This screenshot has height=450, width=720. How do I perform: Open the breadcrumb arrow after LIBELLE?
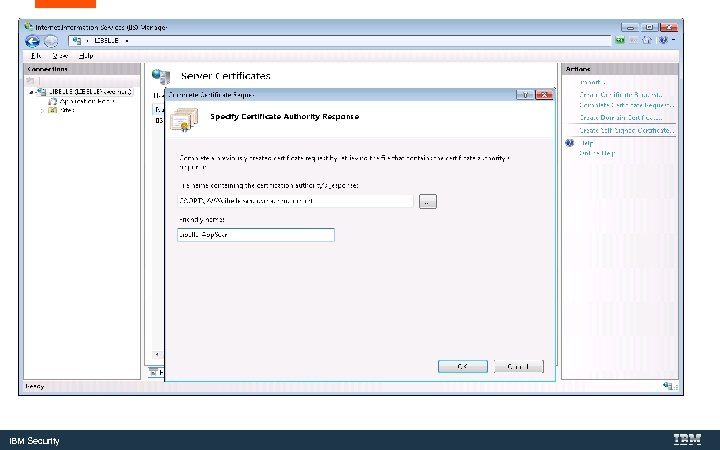coord(127,41)
